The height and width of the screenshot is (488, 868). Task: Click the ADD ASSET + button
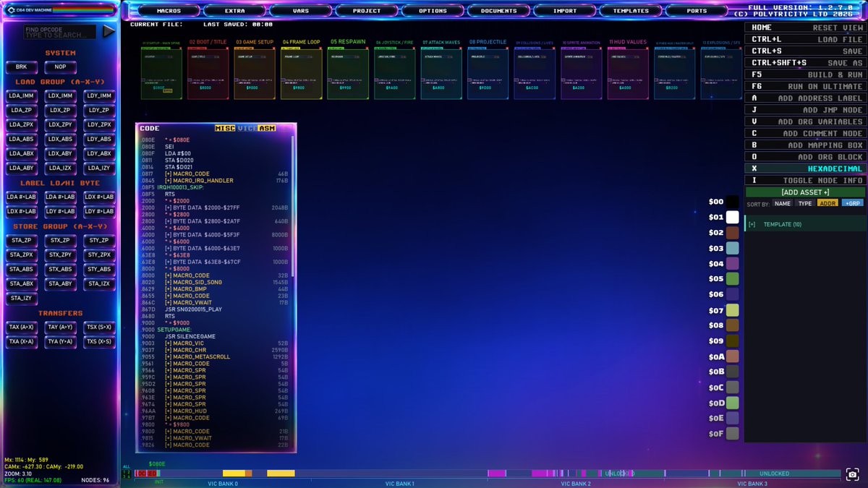tap(805, 192)
